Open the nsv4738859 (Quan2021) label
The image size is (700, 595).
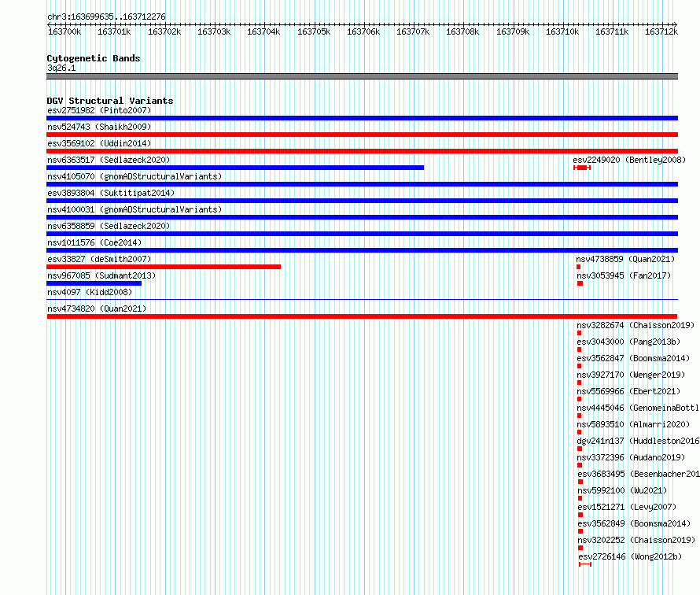625,259
